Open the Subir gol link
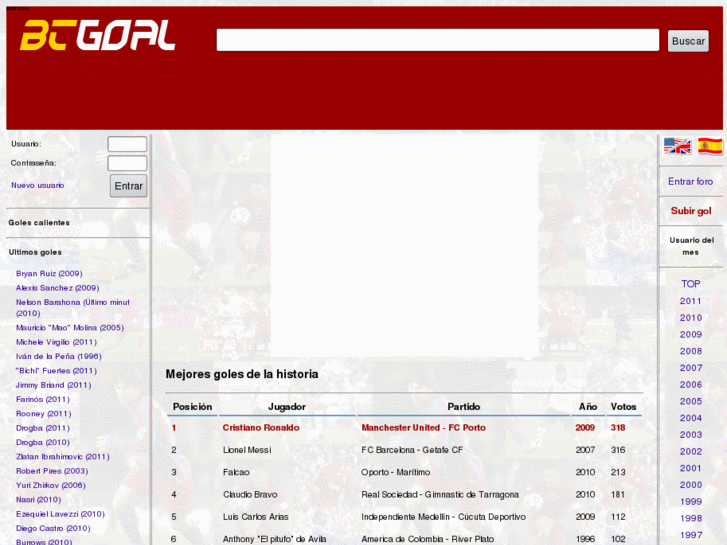Image resolution: width=727 pixels, height=545 pixels. [x=691, y=211]
